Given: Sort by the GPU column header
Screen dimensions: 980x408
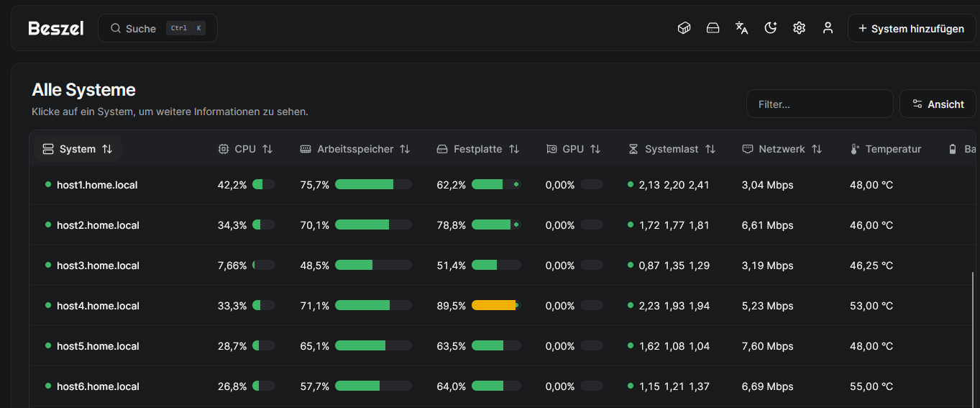Looking at the screenshot, I should tap(573, 149).
